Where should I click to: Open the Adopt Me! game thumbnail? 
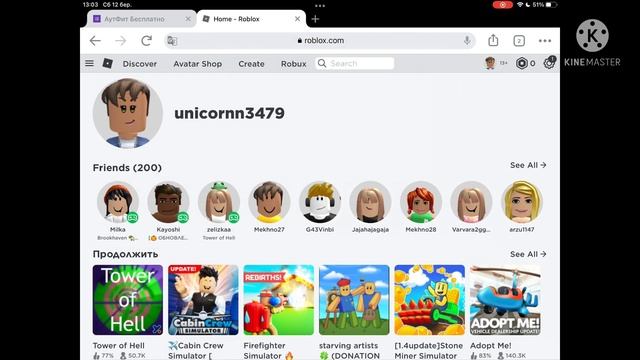tap(505, 300)
